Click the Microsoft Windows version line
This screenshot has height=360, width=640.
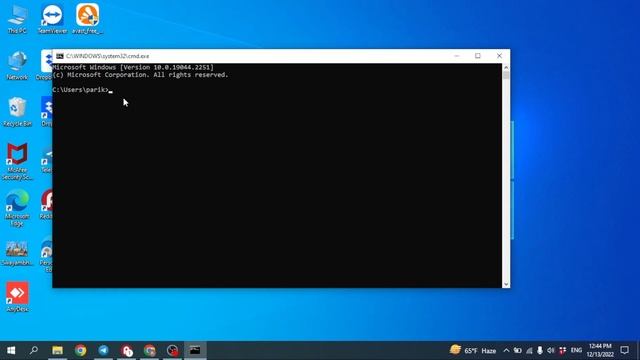coord(133,67)
